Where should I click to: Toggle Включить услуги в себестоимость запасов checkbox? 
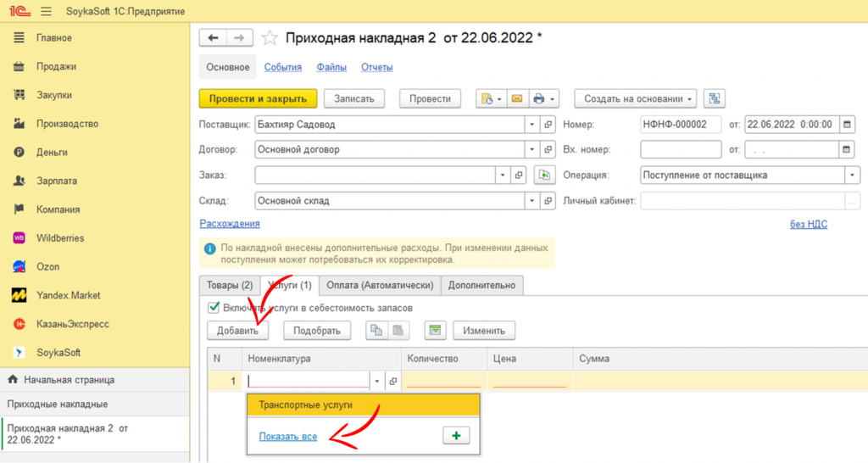(x=214, y=308)
